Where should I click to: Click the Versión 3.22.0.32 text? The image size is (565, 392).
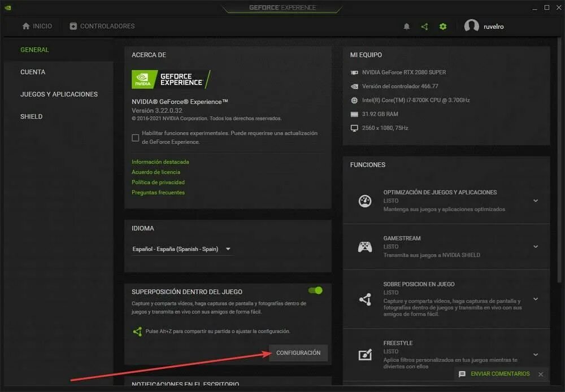pos(157,111)
